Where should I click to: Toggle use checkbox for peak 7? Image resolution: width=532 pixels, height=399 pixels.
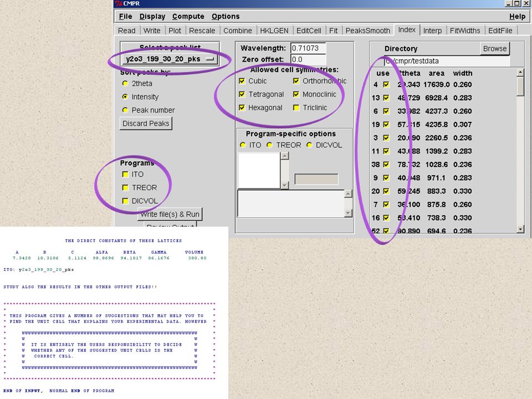point(386,204)
